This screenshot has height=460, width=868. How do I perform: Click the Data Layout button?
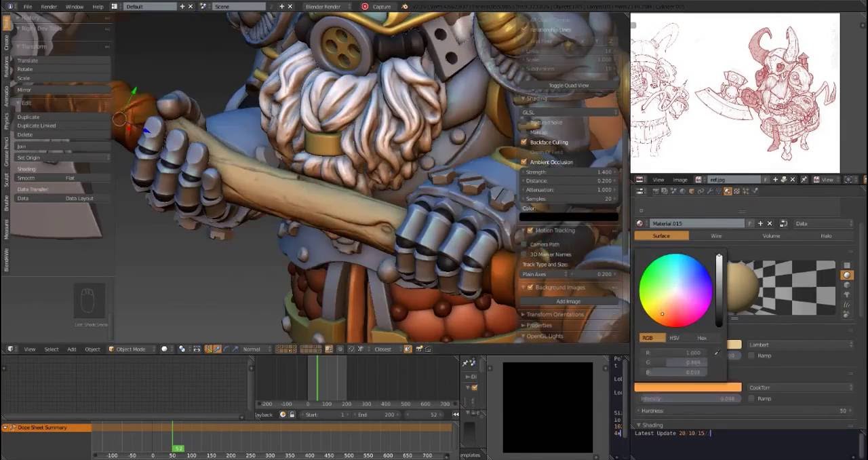(x=86, y=198)
